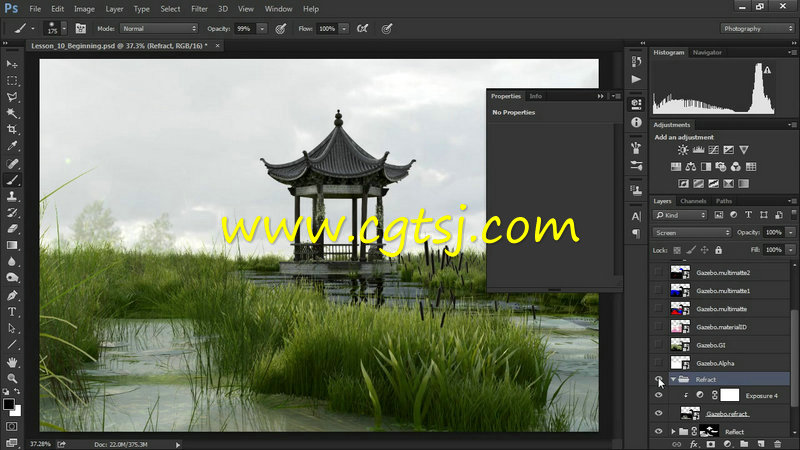Image resolution: width=800 pixels, height=450 pixels.
Task: Select the Dodge tool
Action: pyautogui.click(x=12, y=278)
